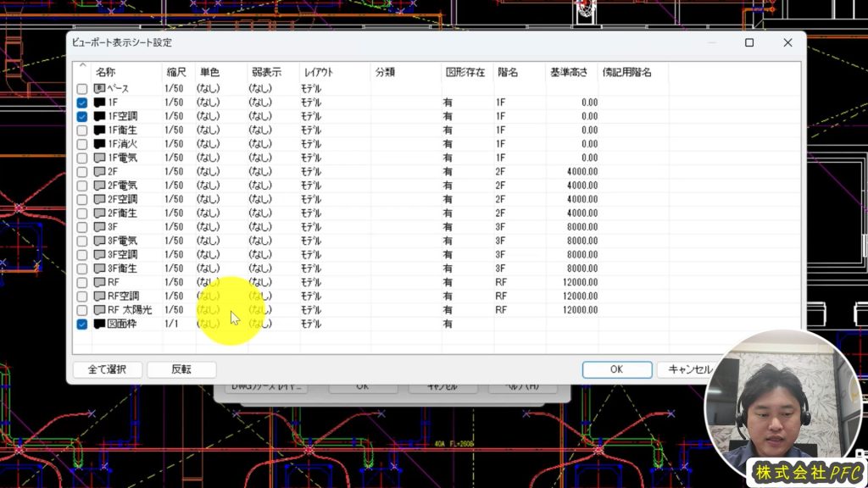Click the sort arrow above the checkbox column
Screen dimensions: 868x488
(x=82, y=66)
